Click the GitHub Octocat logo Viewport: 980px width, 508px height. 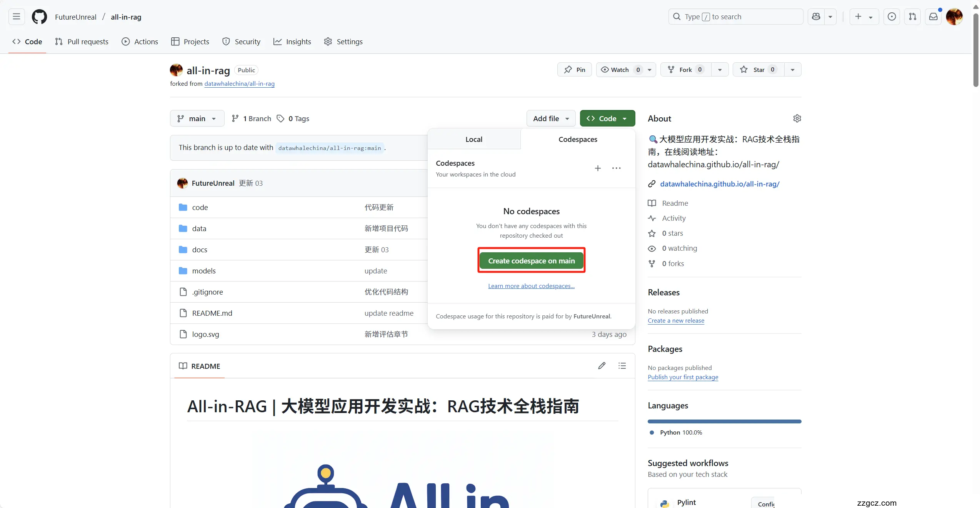[x=39, y=17]
